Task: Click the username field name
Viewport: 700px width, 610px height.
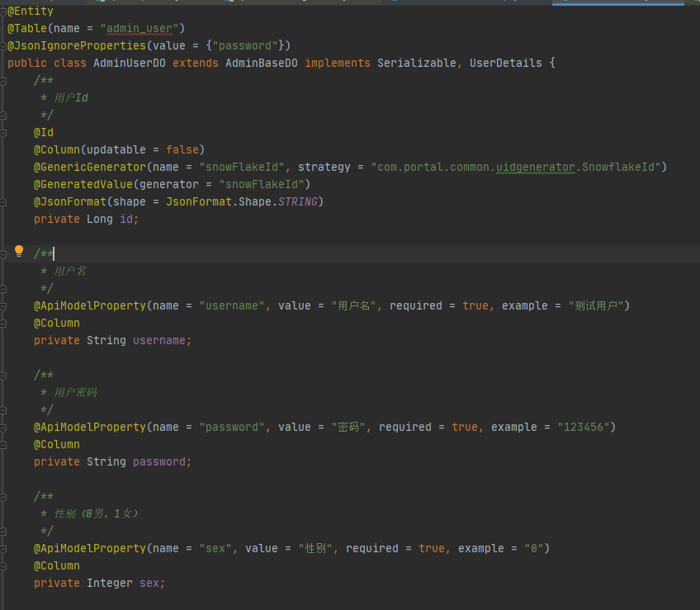Action: [x=159, y=341]
